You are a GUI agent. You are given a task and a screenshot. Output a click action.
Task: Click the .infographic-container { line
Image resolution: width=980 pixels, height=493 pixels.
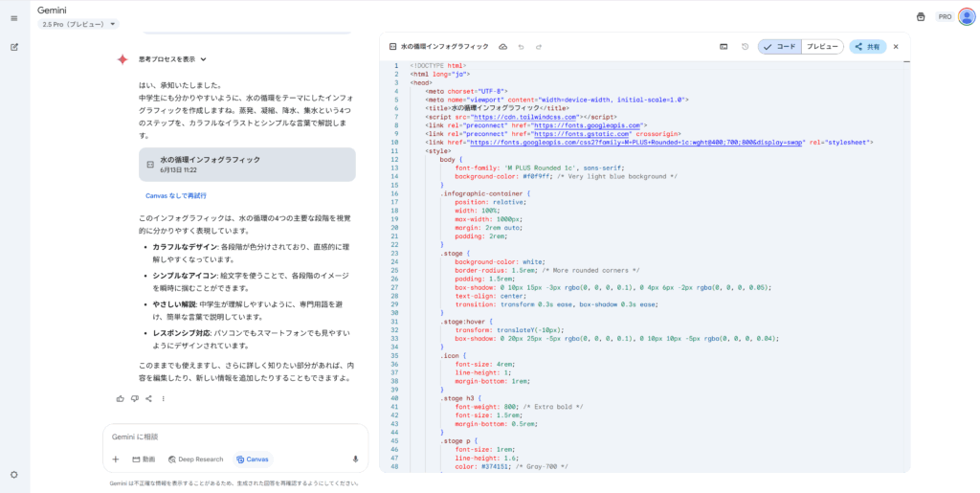point(484,193)
